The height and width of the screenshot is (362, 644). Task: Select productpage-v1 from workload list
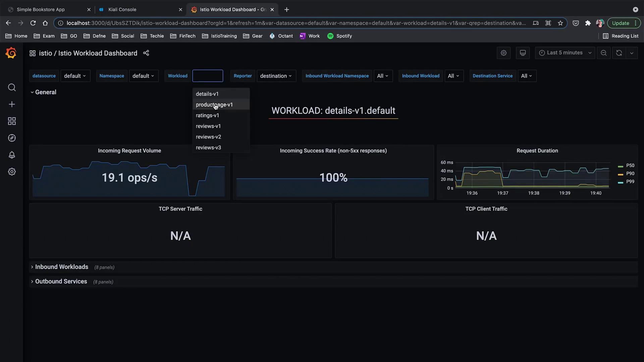(x=214, y=105)
